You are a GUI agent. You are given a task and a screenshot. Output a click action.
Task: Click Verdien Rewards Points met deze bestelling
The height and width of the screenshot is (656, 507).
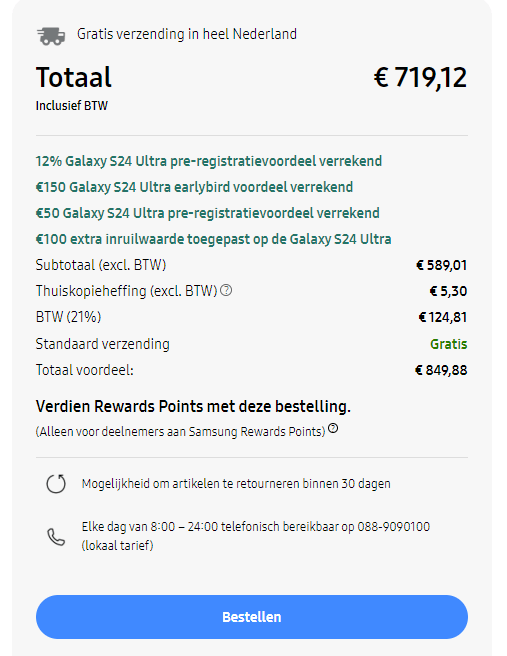(x=193, y=406)
